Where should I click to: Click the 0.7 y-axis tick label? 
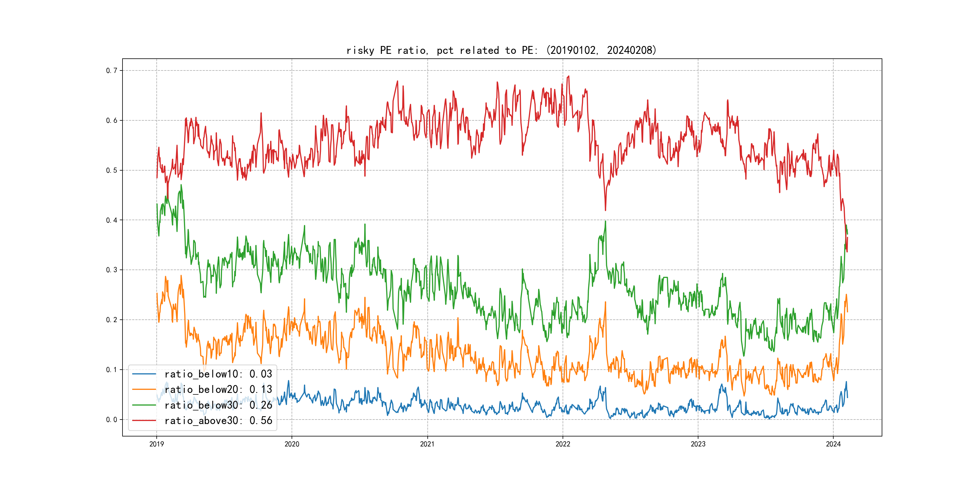point(112,70)
